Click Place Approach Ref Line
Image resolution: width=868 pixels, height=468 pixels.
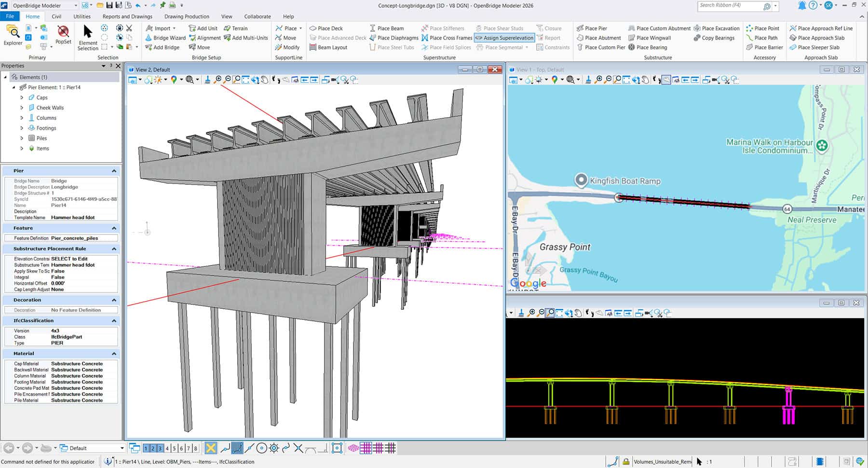pos(821,28)
